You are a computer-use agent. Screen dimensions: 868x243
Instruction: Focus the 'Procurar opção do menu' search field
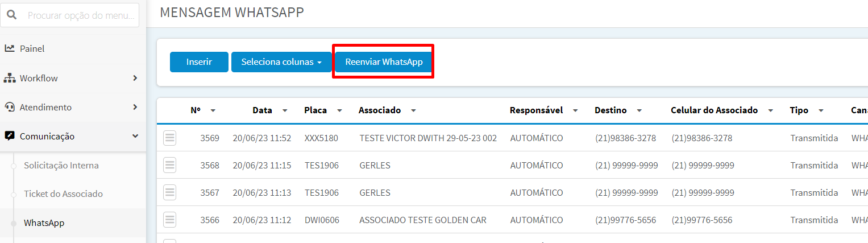click(70, 15)
